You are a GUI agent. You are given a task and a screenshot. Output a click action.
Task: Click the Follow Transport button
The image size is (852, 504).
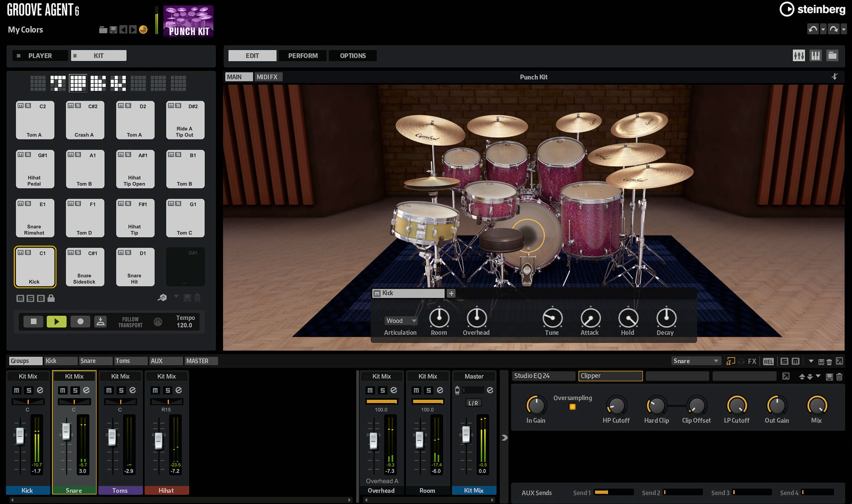pyautogui.click(x=130, y=322)
